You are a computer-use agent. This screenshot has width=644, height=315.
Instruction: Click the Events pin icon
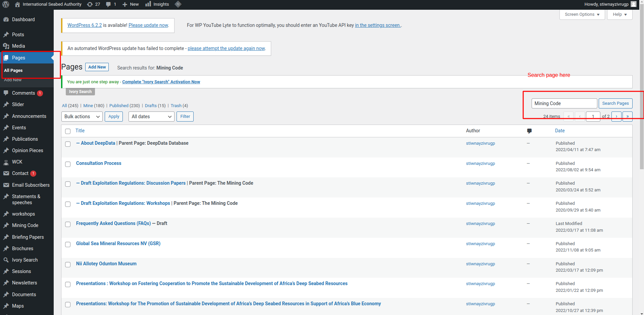click(x=6, y=128)
